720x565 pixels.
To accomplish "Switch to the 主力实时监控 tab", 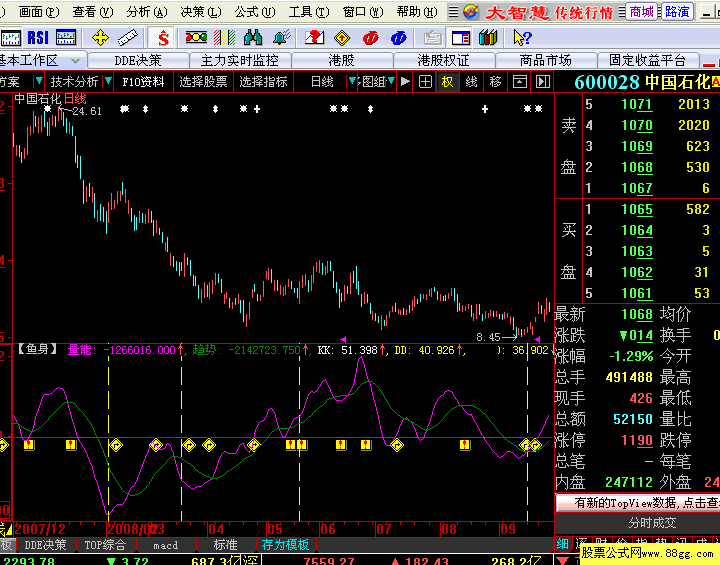I will pyautogui.click(x=240, y=60).
